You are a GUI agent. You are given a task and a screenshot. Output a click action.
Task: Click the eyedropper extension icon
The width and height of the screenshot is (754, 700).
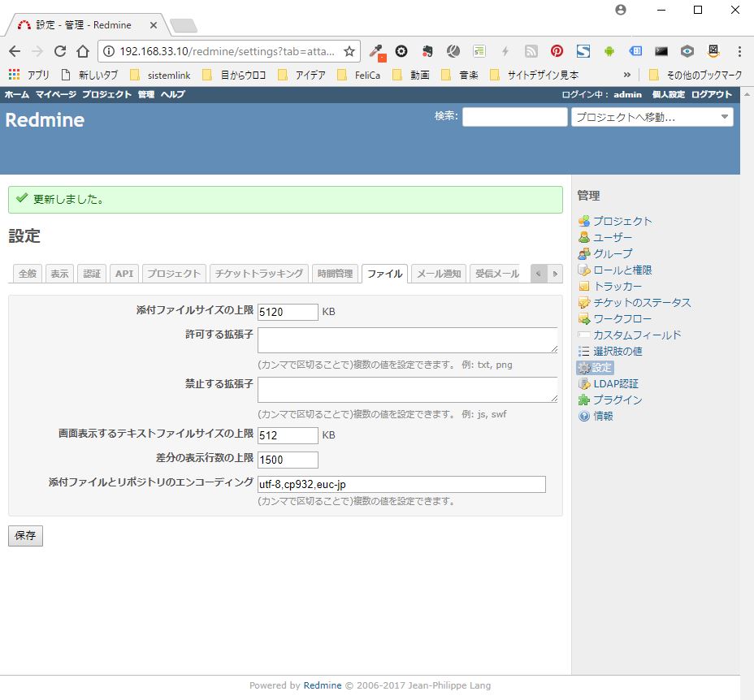[x=377, y=51]
